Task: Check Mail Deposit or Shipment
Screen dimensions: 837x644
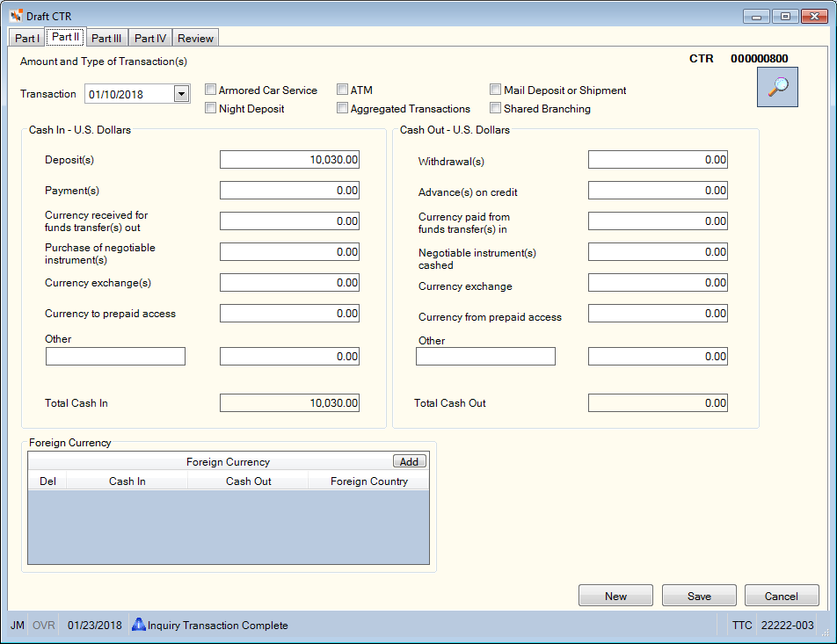Action: point(495,90)
